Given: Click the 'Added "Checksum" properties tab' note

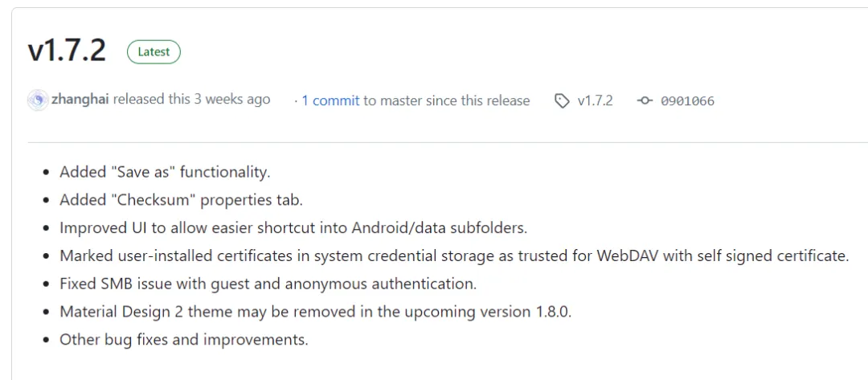Looking at the screenshot, I should tap(181, 200).
